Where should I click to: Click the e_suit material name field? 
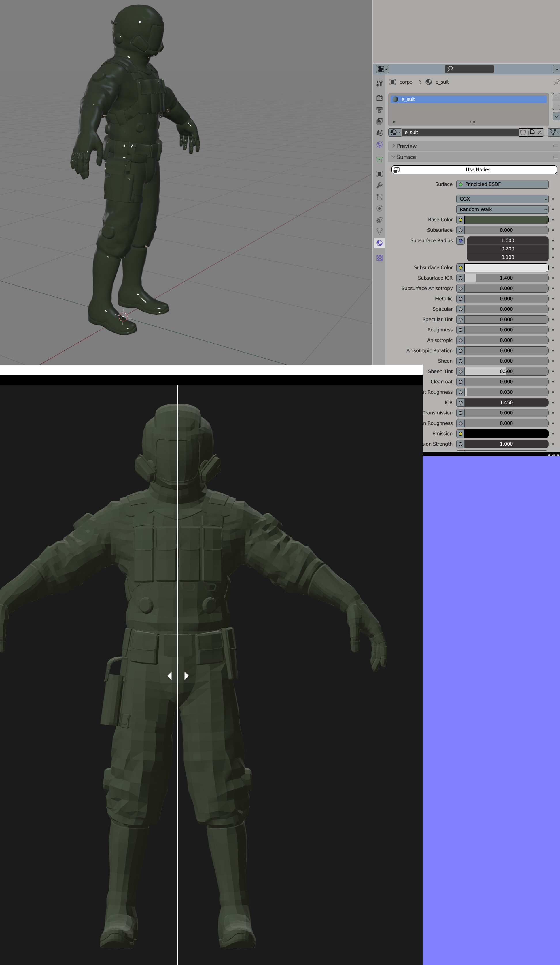point(461,133)
